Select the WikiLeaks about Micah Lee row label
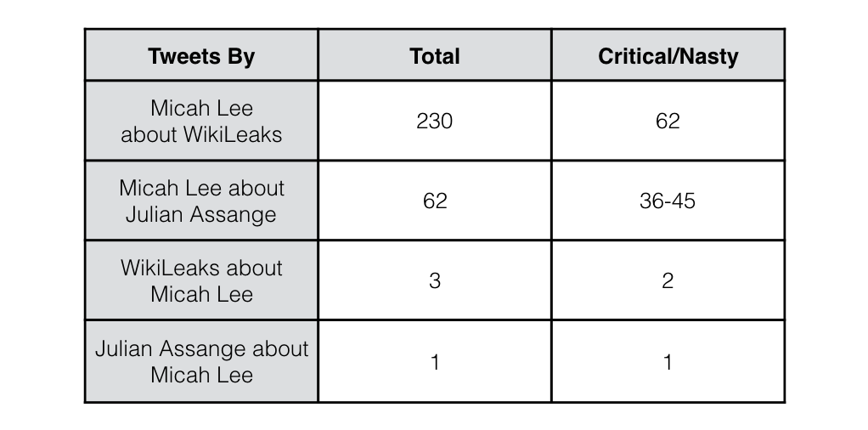 [x=201, y=280]
